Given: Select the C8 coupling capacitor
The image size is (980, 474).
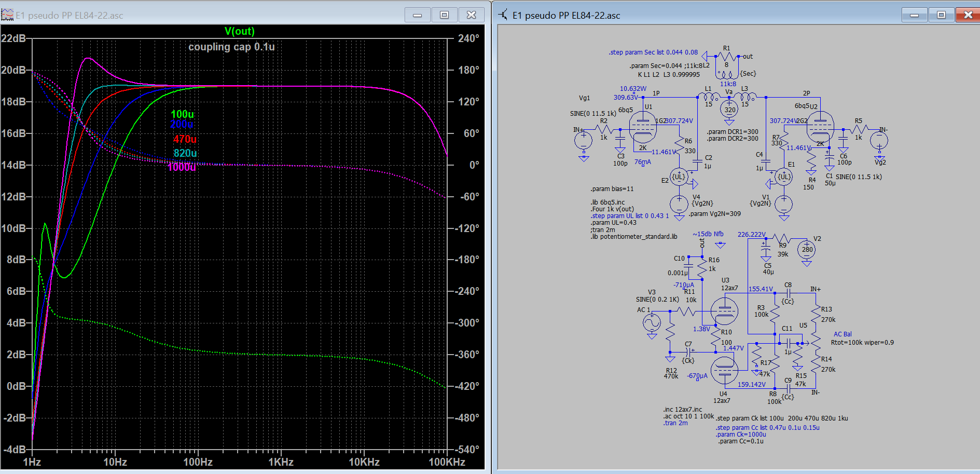Looking at the screenshot, I should [x=788, y=293].
